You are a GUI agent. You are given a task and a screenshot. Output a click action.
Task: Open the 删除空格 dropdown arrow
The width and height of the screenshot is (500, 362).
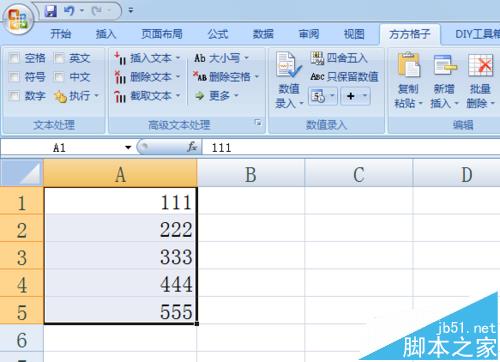tap(257, 77)
